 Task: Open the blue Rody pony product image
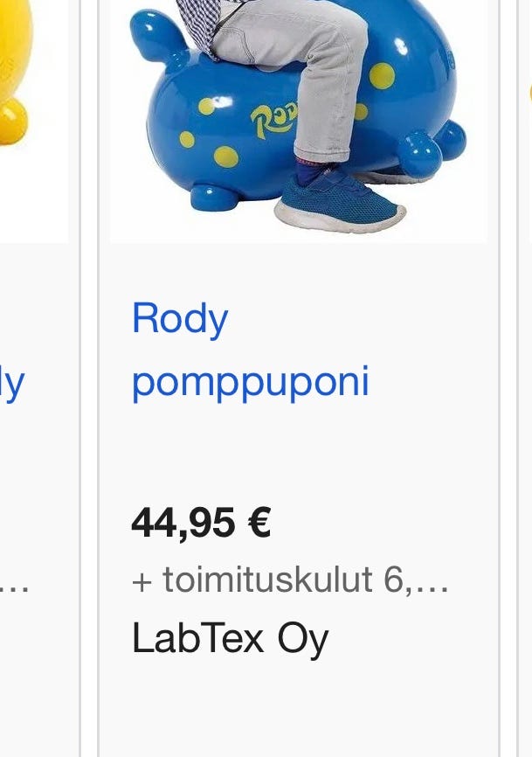pyautogui.click(x=299, y=121)
